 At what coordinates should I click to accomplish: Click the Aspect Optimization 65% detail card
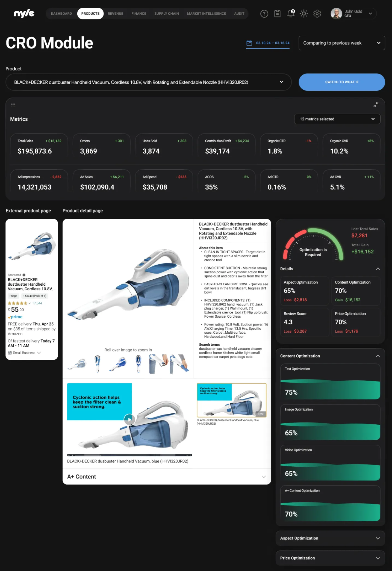pyautogui.click(x=305, y=291)
